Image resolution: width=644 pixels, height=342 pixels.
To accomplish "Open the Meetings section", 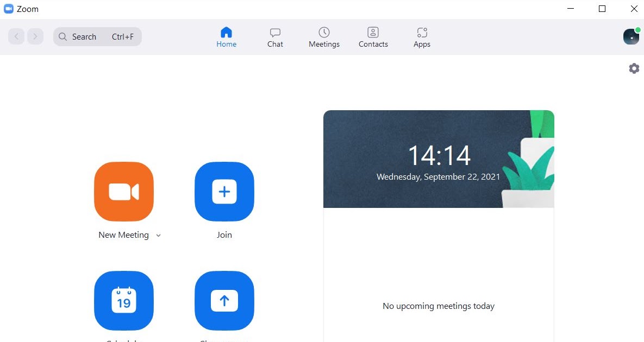I will tap(324, 36).
